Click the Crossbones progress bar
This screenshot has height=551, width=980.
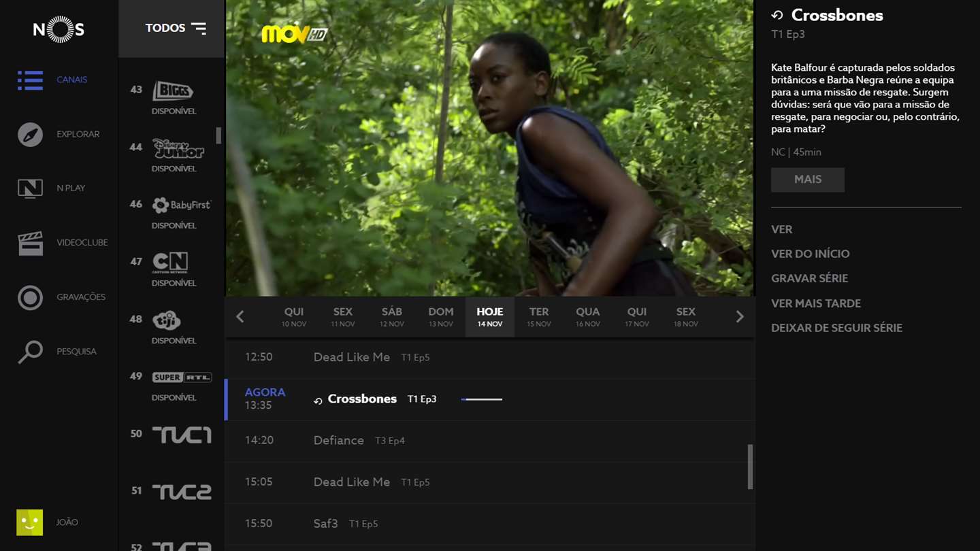482,399
